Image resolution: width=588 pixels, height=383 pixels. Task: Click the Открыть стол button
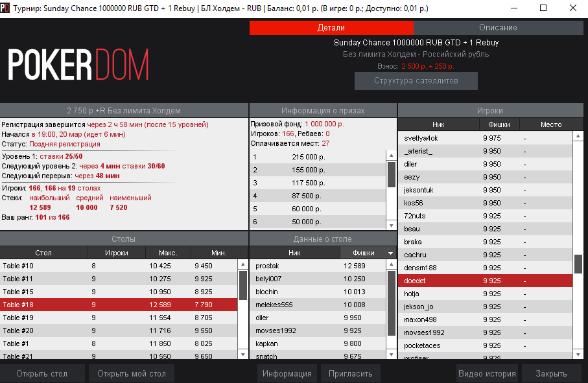pos(42,374)
